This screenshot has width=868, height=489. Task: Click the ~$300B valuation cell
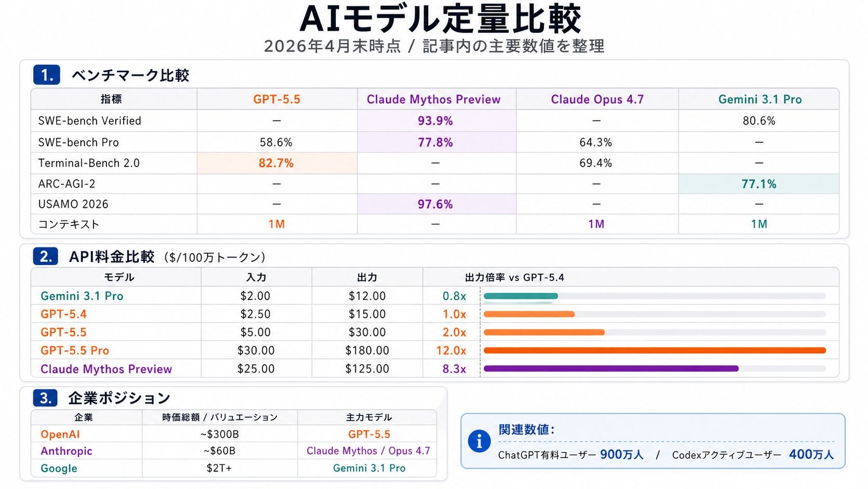pos(220,434)
